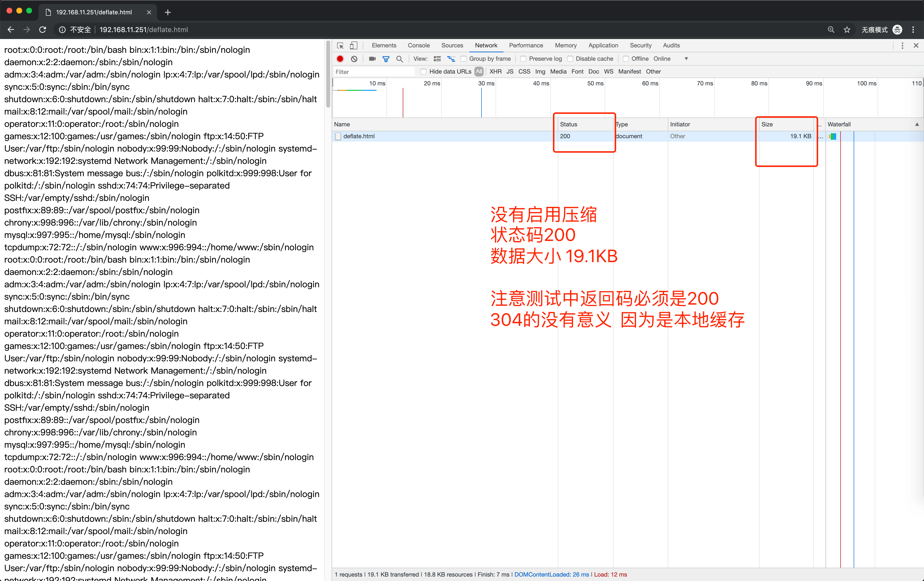Stop recording network log (red circle)
Image resolution: width=924 pixels, height=581 pixels.
pos(340,59)
